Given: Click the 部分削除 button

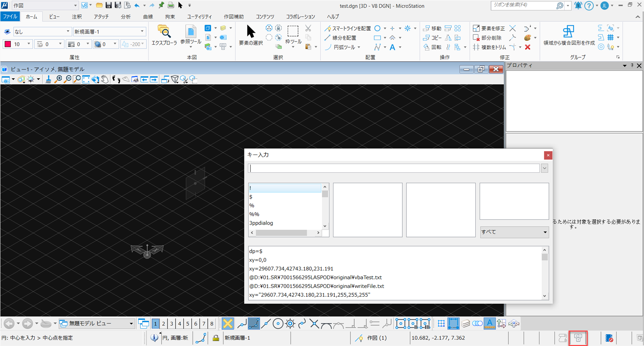Looking at the screenshot, I should [487, 38].
